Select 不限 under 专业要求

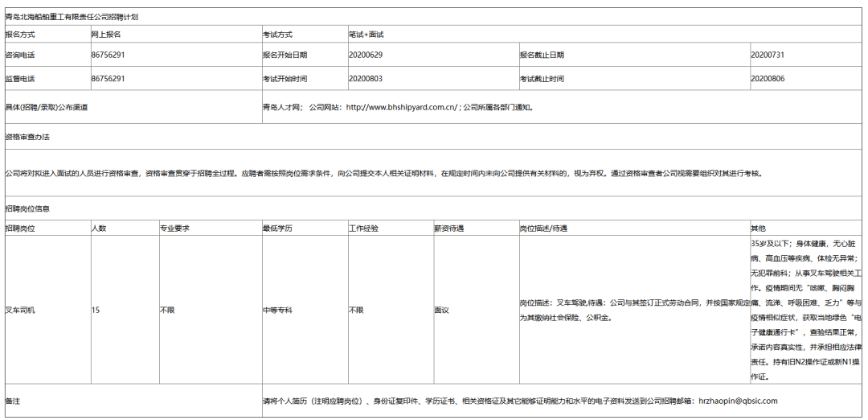tap(167, 311)
